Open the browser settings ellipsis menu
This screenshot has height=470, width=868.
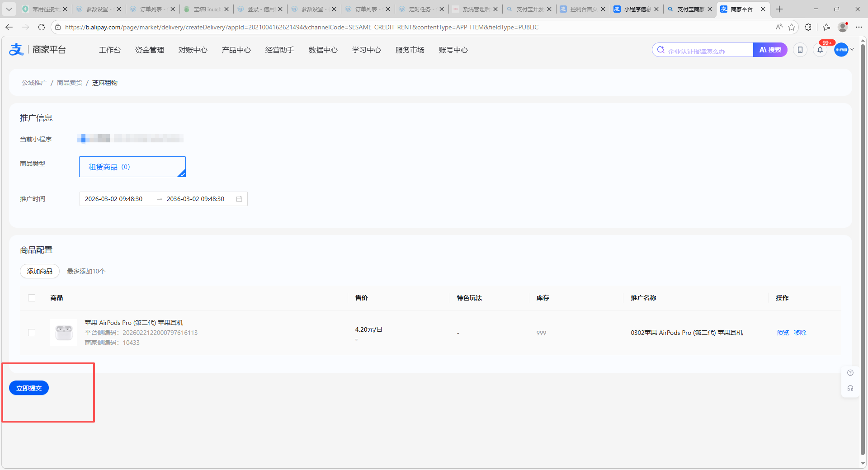859,27
